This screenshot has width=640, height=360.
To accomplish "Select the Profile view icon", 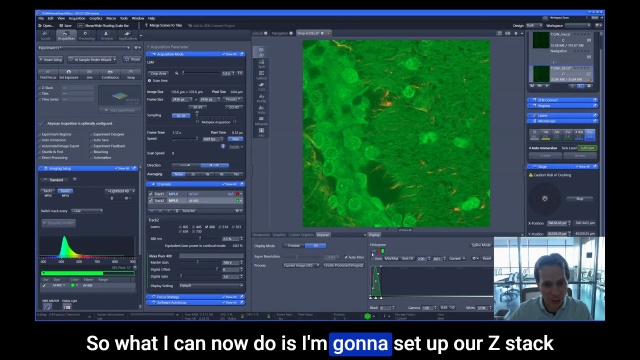I will coord(261,98).
